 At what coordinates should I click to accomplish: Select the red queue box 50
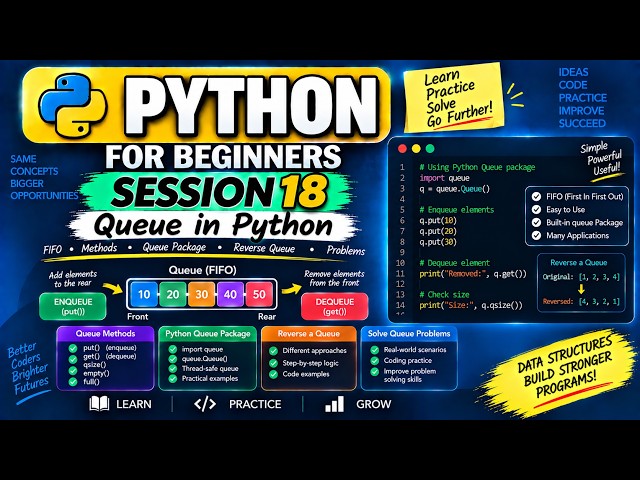click(259, 294)
